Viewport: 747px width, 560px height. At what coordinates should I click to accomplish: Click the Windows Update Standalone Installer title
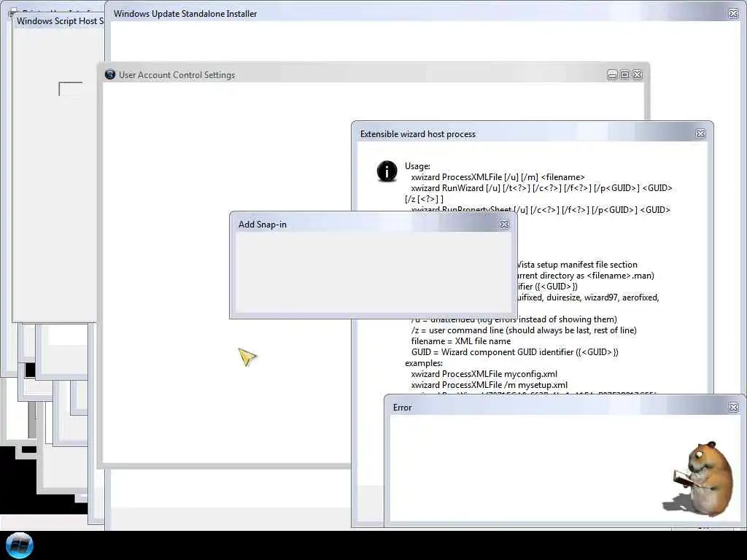(185, 14)
